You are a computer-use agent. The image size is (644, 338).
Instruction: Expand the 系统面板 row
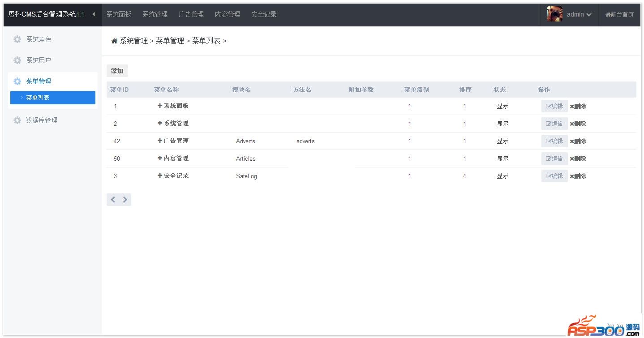160,106
